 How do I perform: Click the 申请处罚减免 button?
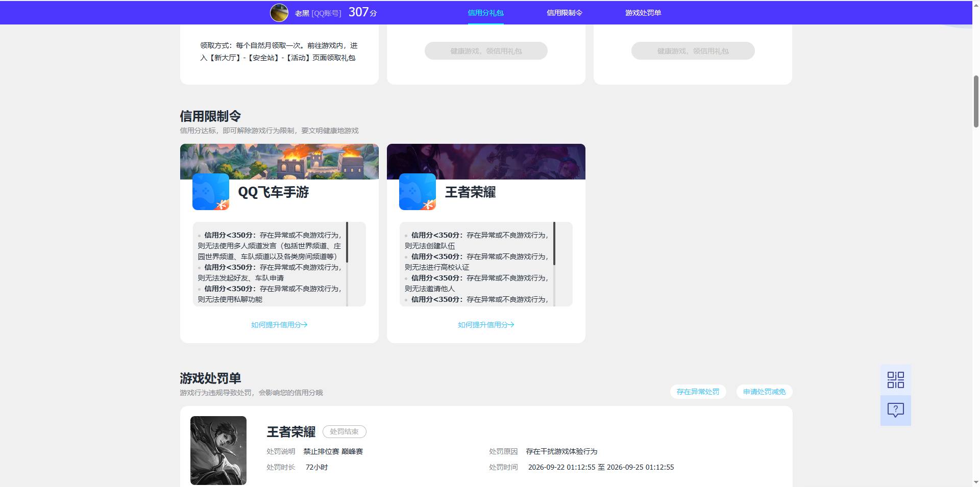point(764,392)
